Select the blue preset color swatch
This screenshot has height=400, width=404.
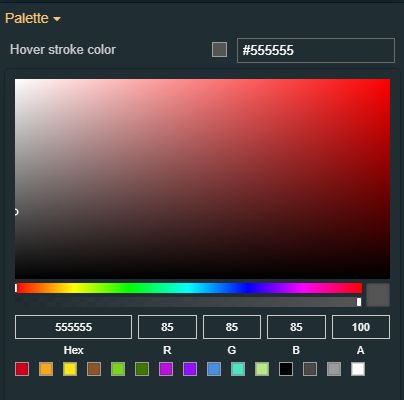pos(214,369)
